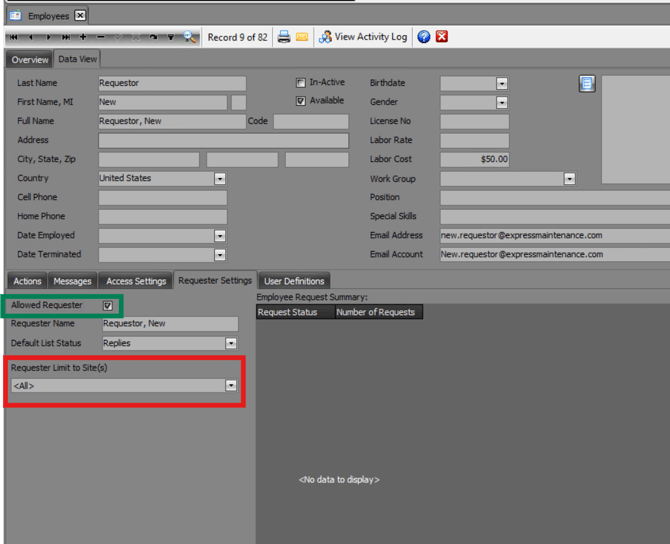Toggle the In-Active checkbox
This screenshot has width=670, height=544.
point(300,83)
